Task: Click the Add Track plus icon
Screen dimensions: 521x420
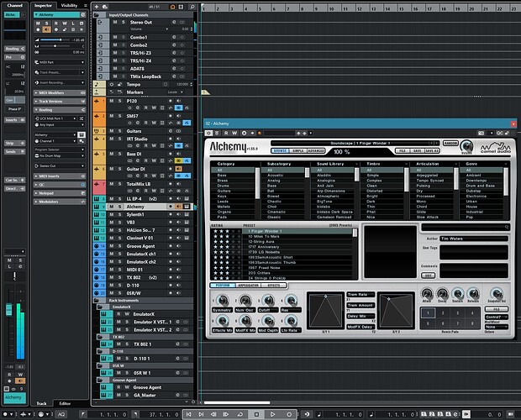Action: (97, 7)
